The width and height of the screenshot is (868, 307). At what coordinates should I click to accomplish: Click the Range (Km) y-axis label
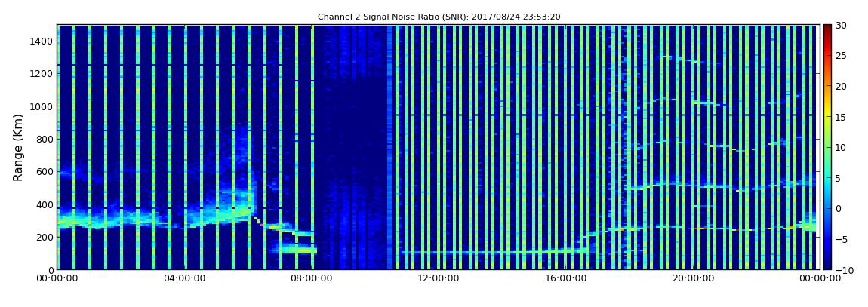coord(18,146)
